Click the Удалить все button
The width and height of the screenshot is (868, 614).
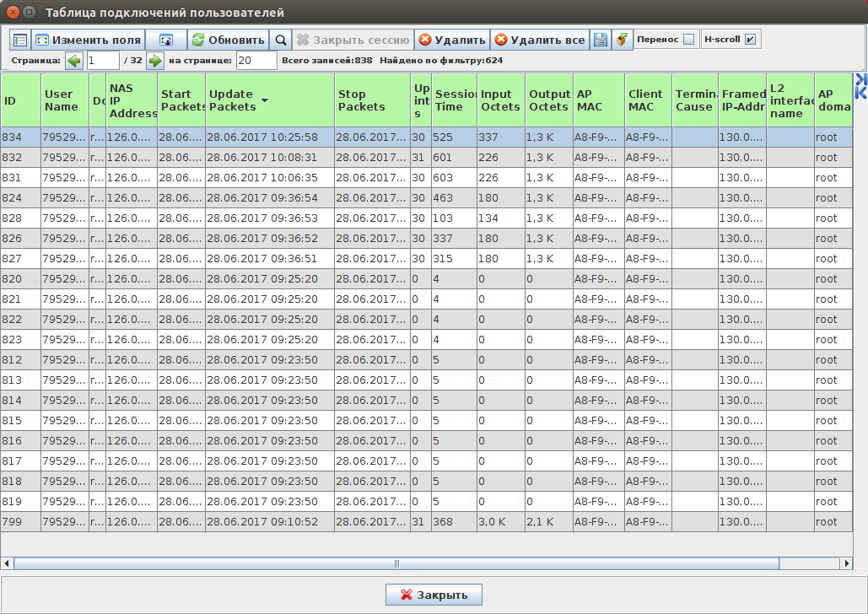[539, 40]
